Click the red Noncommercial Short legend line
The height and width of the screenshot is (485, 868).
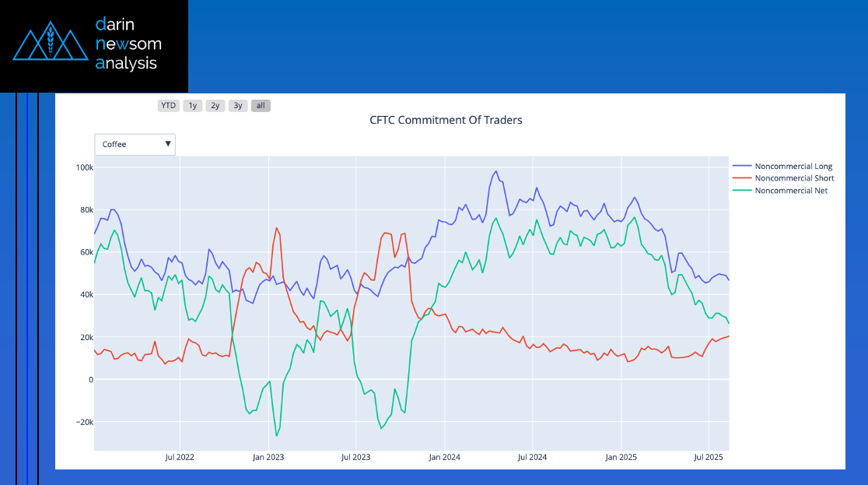(742, 178)
